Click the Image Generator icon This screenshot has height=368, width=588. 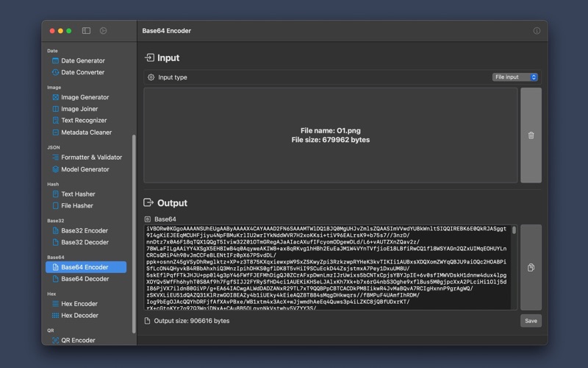(x=56, y=97)
